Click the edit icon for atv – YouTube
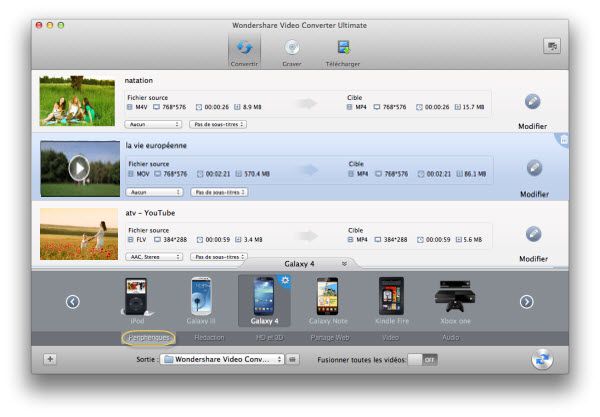Screen dimensions: 600x417 (533, 233)
